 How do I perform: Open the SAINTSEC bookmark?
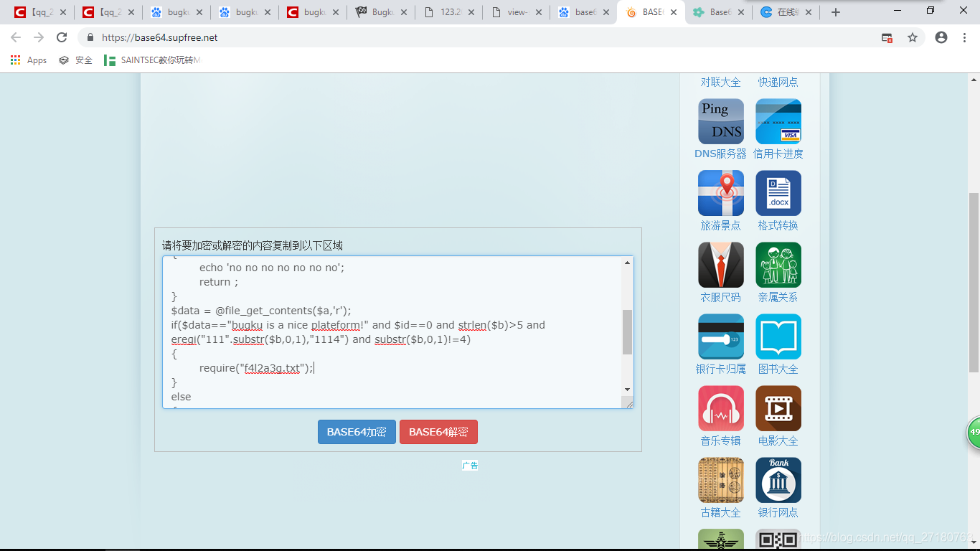pos(152,60)
